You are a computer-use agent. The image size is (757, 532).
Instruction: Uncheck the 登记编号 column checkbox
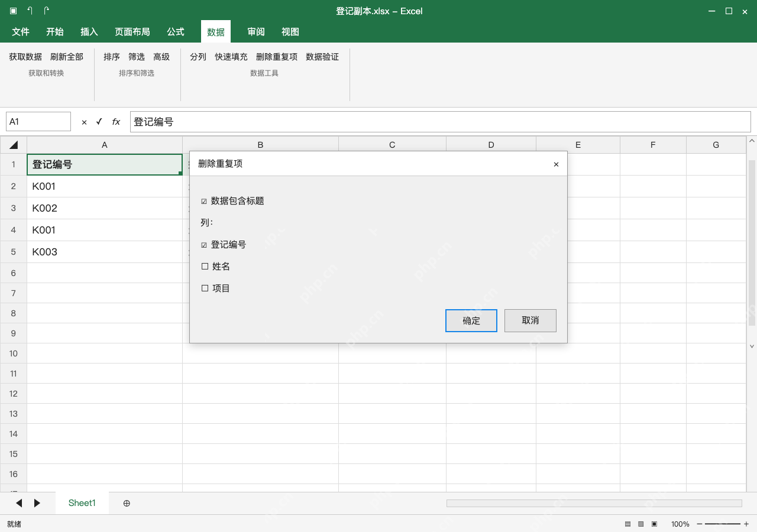[x=204, y=245]
